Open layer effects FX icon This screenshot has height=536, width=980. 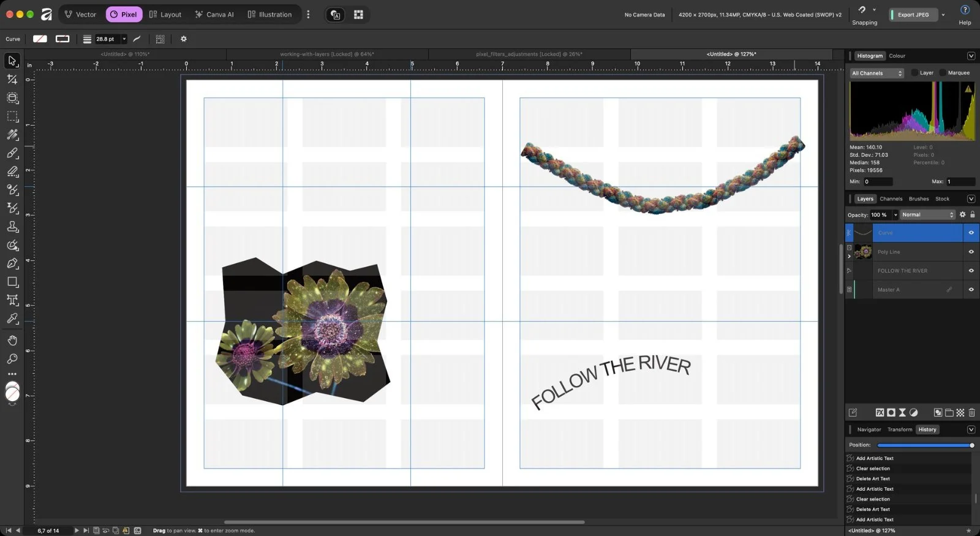pos(880,413)
